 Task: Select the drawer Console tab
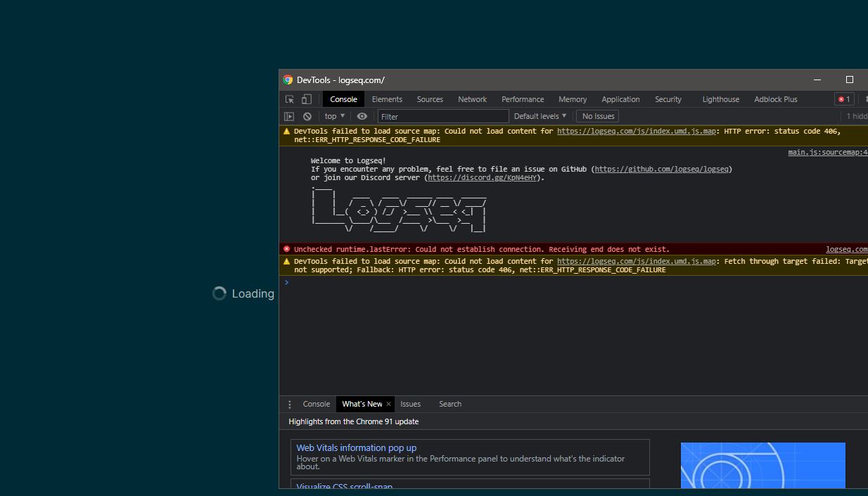317,404
